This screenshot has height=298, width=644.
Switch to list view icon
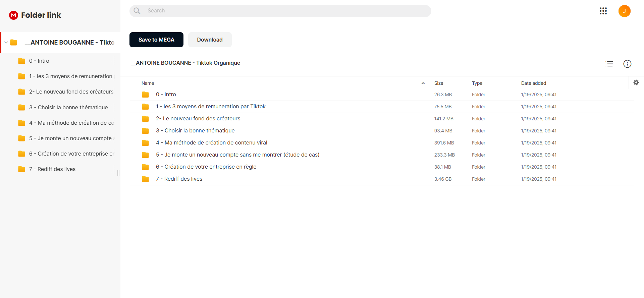tap(609, 64)
